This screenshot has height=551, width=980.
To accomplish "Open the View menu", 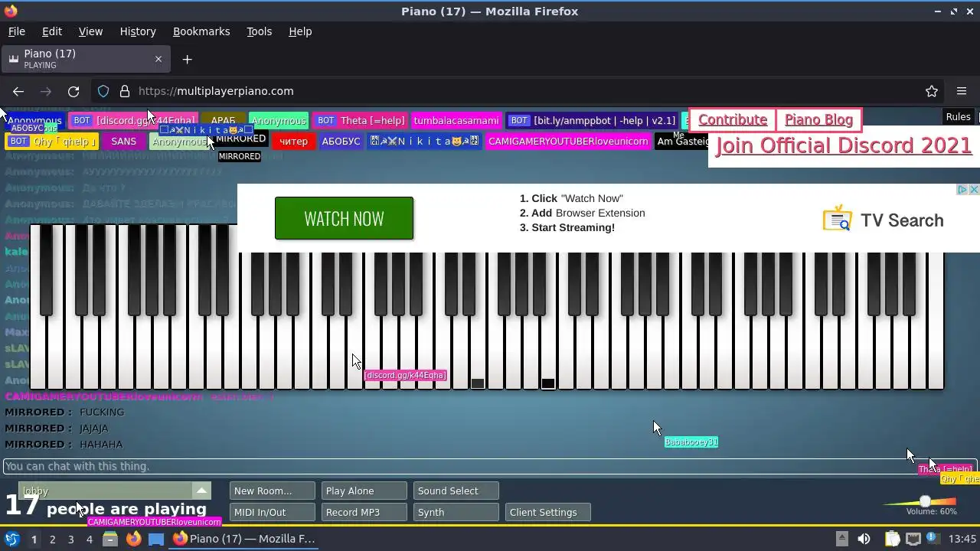I will (x=90, y=31).
